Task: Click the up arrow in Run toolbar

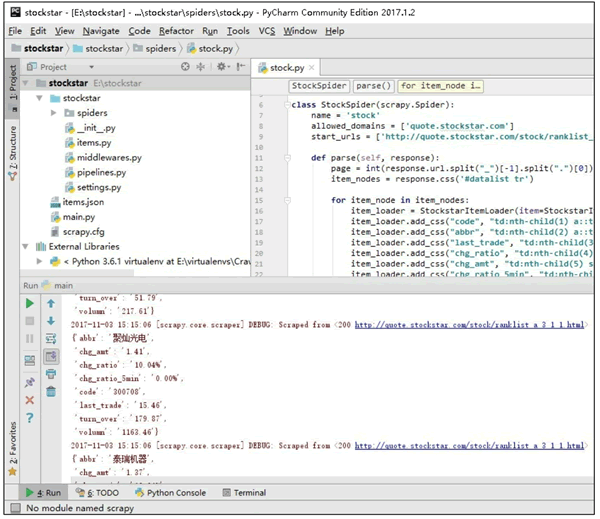Action: point(51,304)
